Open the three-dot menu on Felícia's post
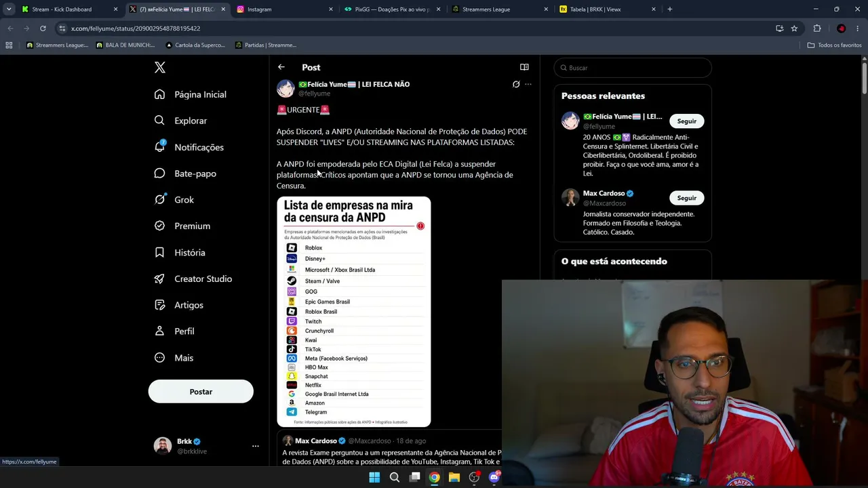 tap(528, 85)
